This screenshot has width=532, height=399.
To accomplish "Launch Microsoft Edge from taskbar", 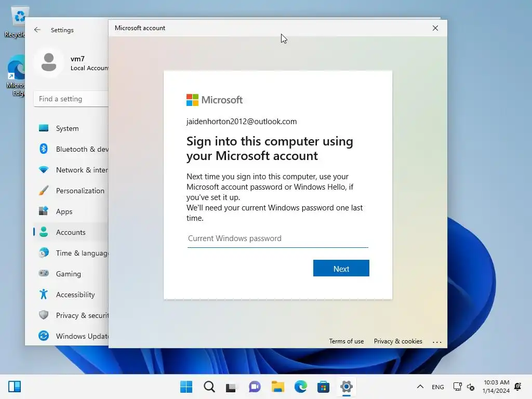I will [x=301, y=387].
